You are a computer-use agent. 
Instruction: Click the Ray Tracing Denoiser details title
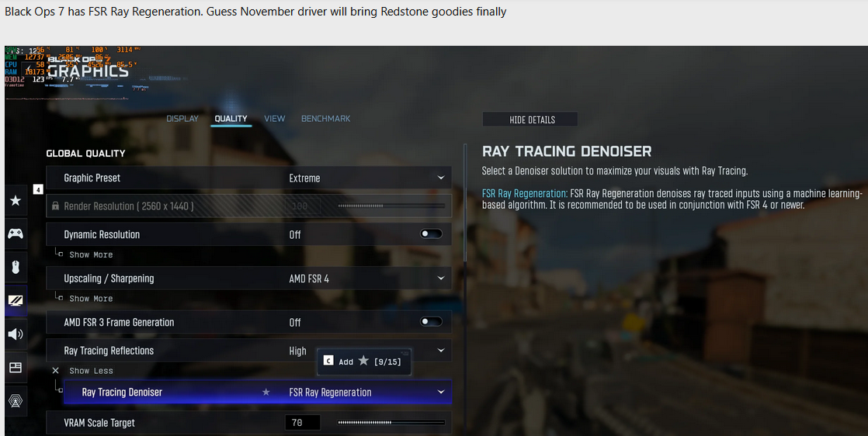click(x=567, y=151)
